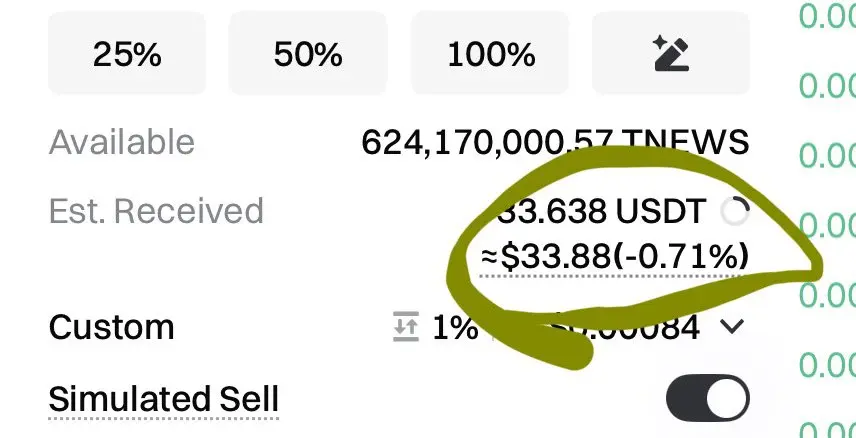This screenshot has height=438, width=856.
Task: Select the 1% slippage value
Action: [455, 328]
